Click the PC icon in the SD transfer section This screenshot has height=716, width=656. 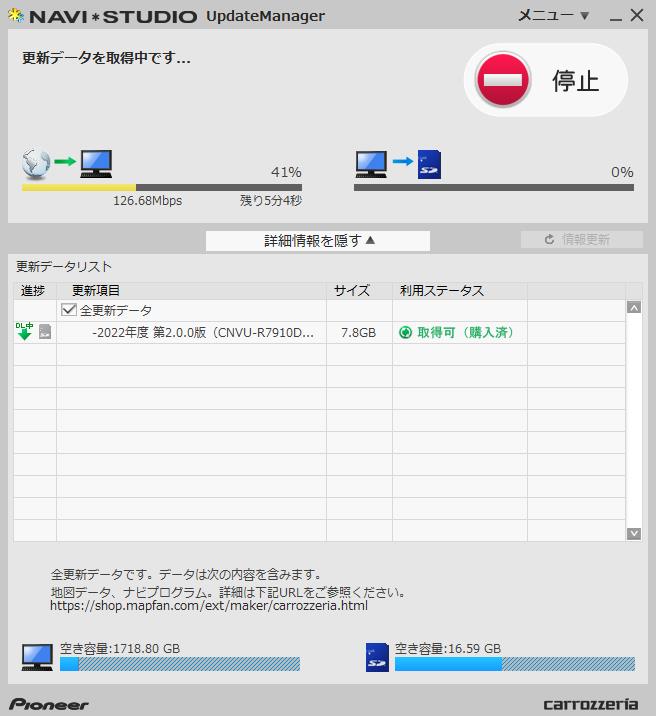371,164
